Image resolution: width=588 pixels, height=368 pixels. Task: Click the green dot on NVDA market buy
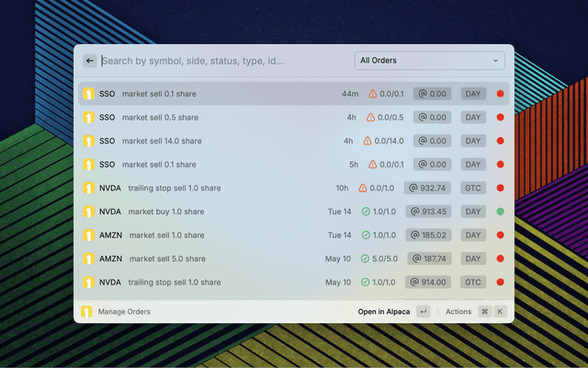coord(501,212)
